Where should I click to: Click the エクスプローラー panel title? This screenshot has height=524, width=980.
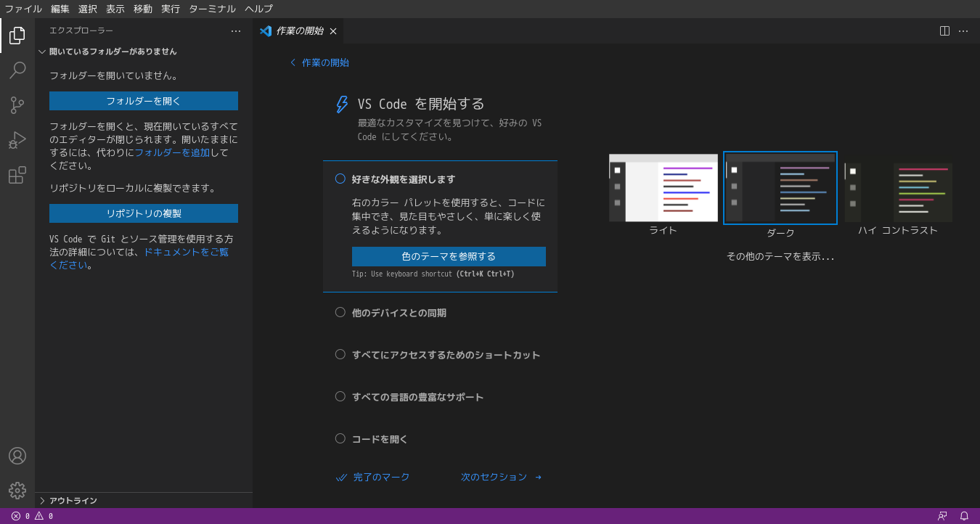81,31
